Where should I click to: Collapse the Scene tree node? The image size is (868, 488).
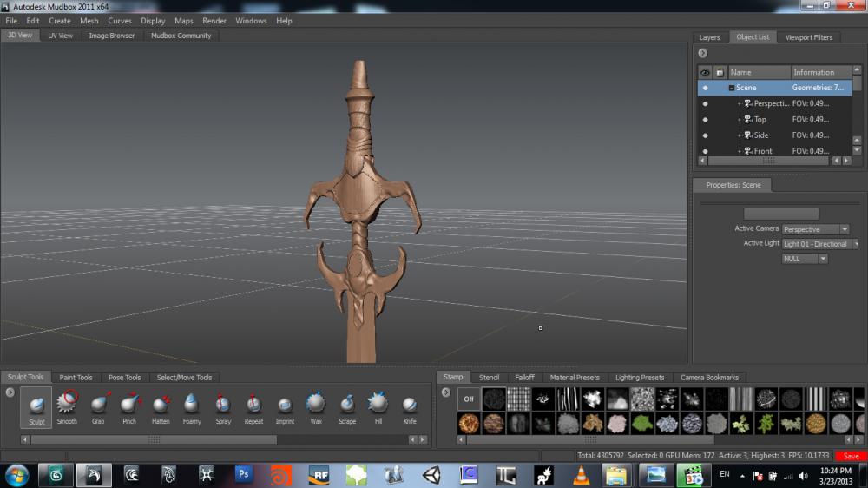732,88
